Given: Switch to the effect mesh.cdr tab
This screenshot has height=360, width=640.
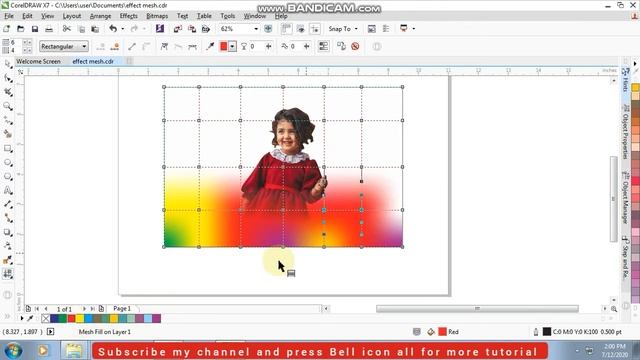Looking at the screenshot, I should click(93, 61).
